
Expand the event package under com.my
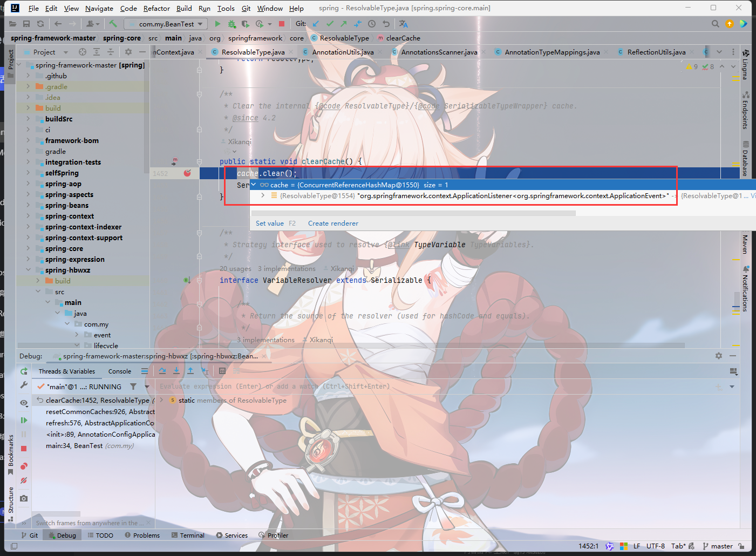click(77, 335)
